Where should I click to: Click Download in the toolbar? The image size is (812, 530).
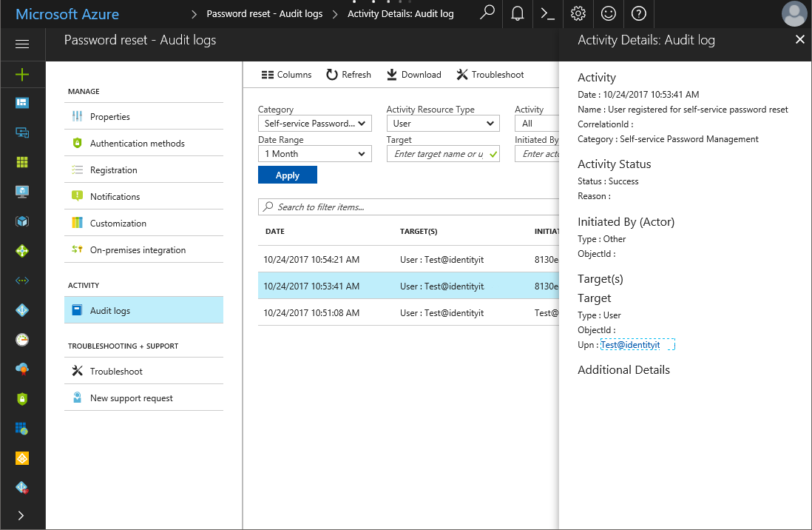click(414, 75)
